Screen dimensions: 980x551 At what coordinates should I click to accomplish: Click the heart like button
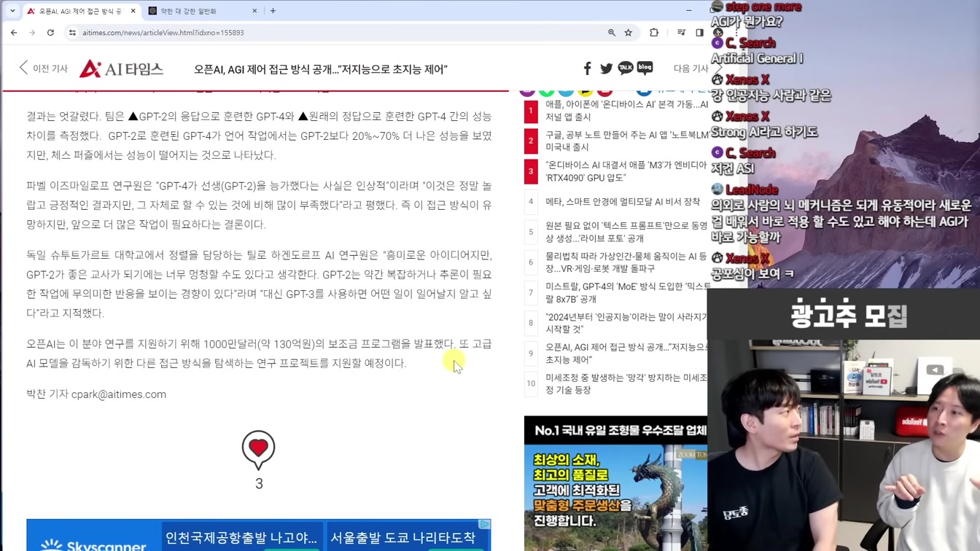coord(259,449)
